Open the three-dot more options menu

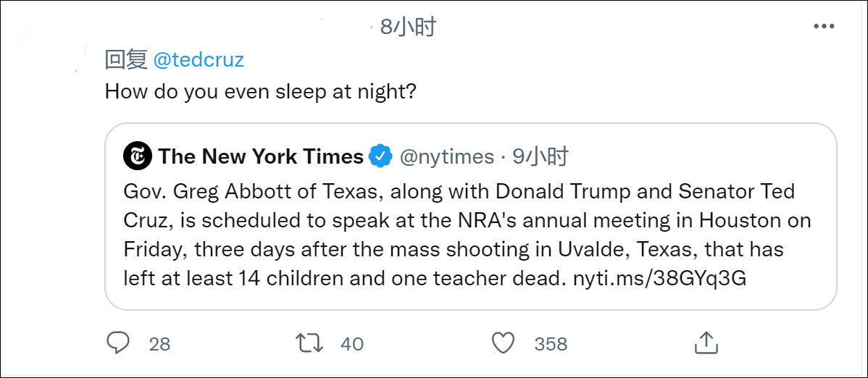coord(824,27)
